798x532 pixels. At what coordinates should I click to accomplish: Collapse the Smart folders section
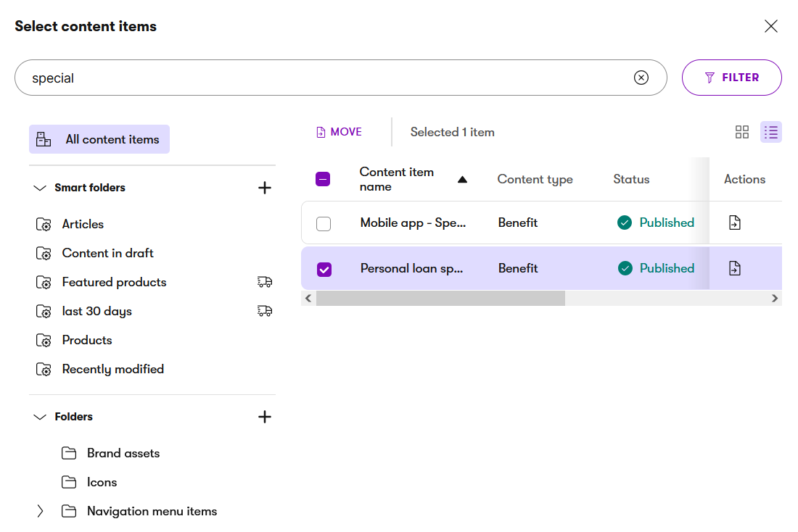click(40, 188)
